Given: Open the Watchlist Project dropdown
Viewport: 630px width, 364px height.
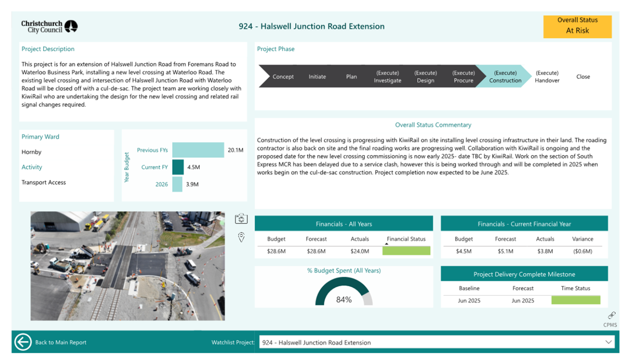Looking at the screenshot, I should [x=437, y=342].
